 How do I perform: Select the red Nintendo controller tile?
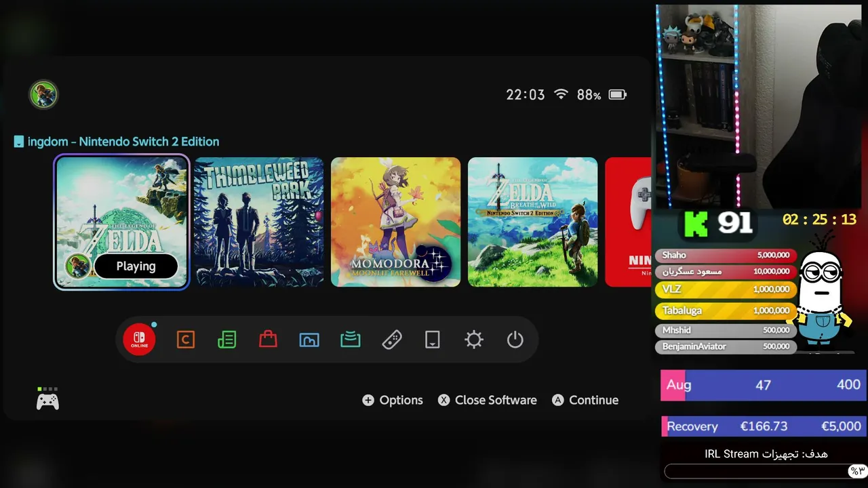pos(628,222)
